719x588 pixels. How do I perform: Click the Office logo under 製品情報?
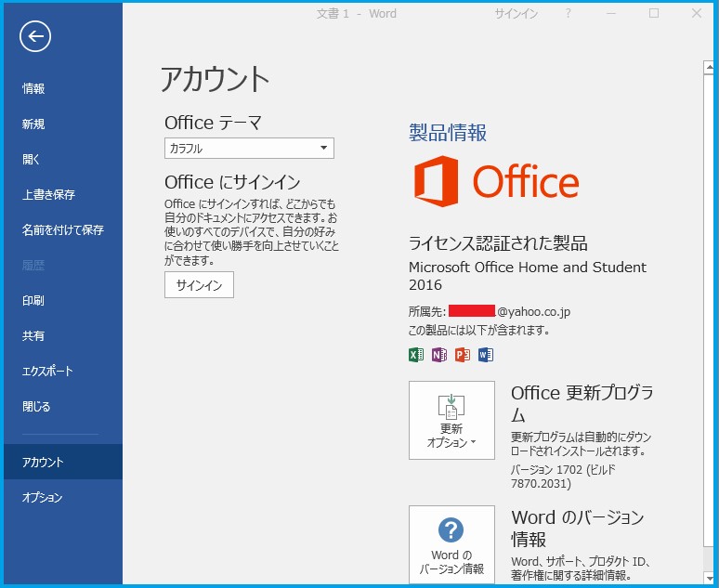click(x=496, y=181)
